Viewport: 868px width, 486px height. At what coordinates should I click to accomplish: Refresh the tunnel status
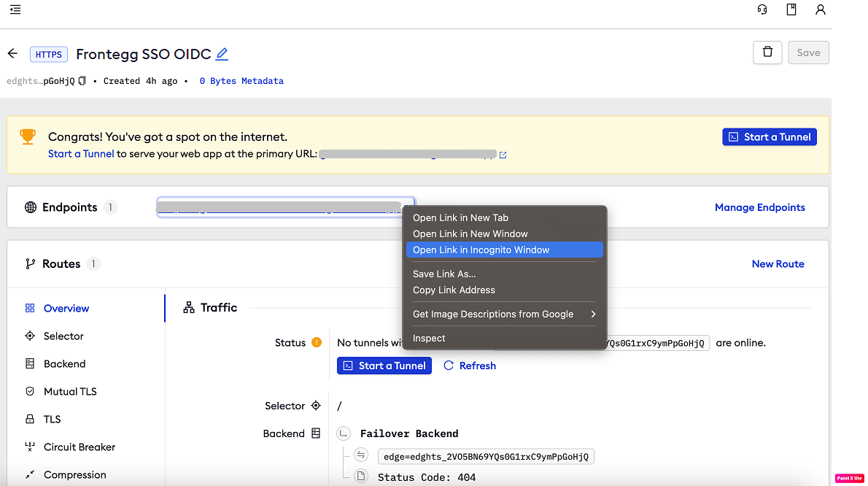[470, 366]
